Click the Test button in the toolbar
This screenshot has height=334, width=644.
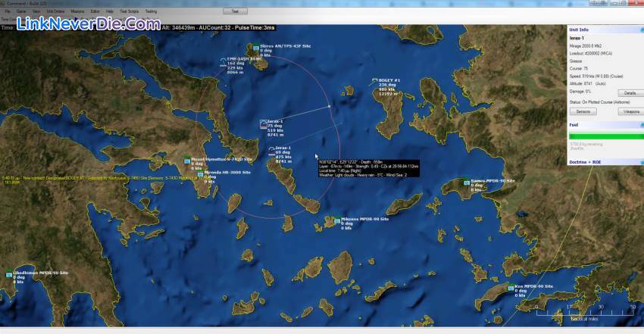[235, 11]
